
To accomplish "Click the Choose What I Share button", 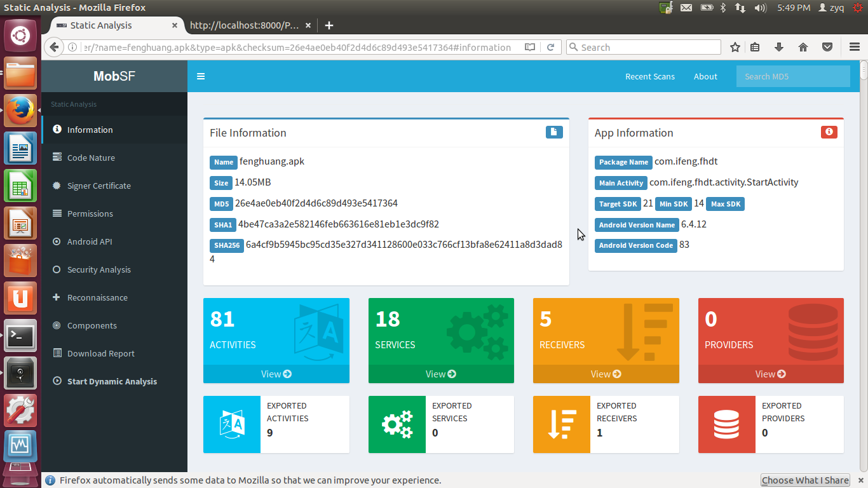I will [805, 480].
